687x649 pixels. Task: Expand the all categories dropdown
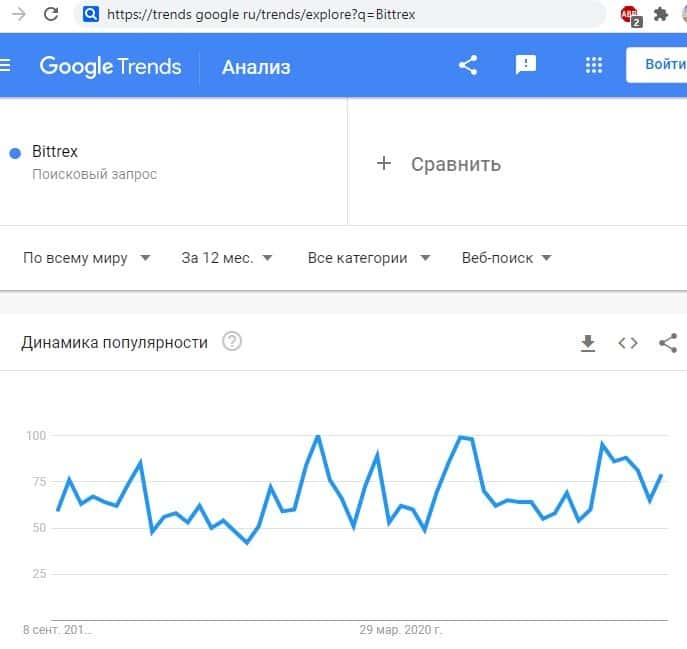coord(368,258)
